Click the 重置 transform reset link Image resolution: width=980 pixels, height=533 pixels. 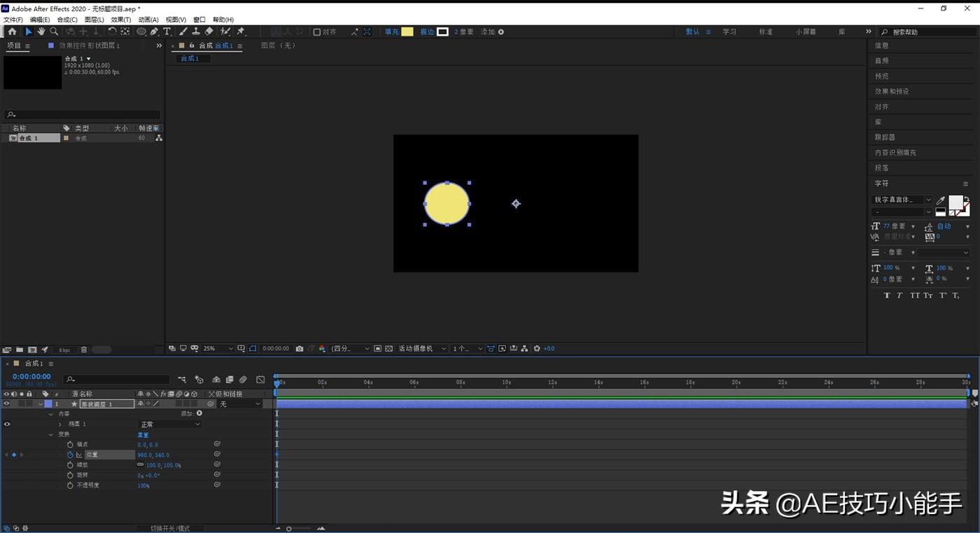[x=143, y=434]
